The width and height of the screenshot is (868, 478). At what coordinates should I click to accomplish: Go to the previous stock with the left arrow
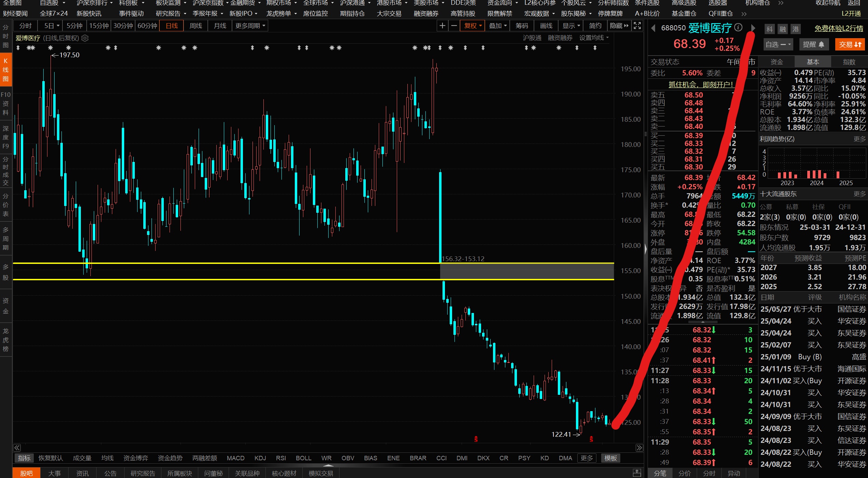pos(653,28)
